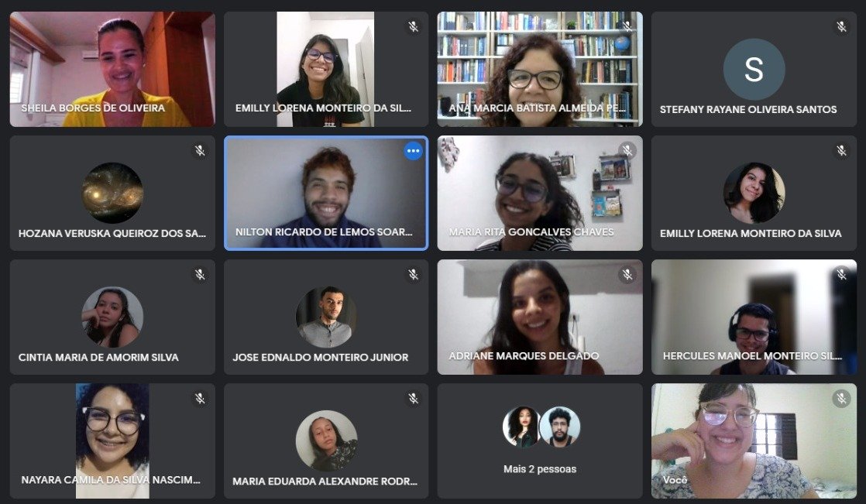Click the muted mic icon on Cintia Maria's tile

(200, 274)
